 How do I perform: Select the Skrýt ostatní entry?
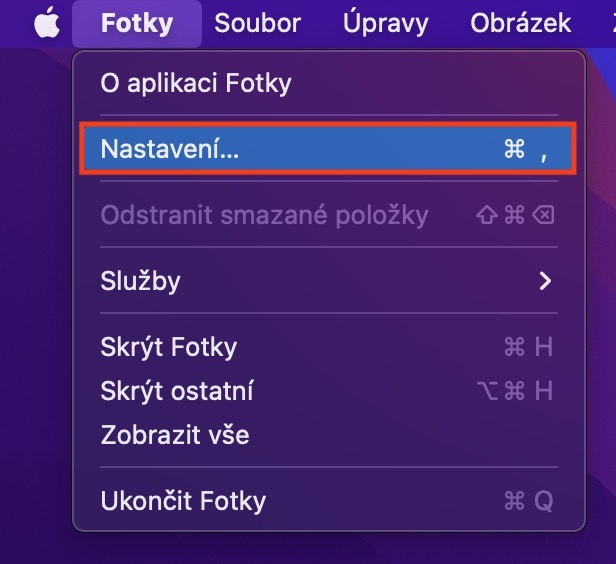pos(177,391)
